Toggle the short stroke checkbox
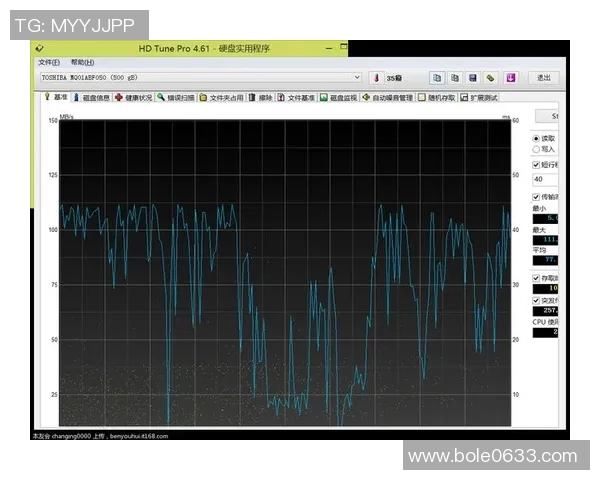The height and width of the screenshot is (480, 600). [x=537, y=165]
